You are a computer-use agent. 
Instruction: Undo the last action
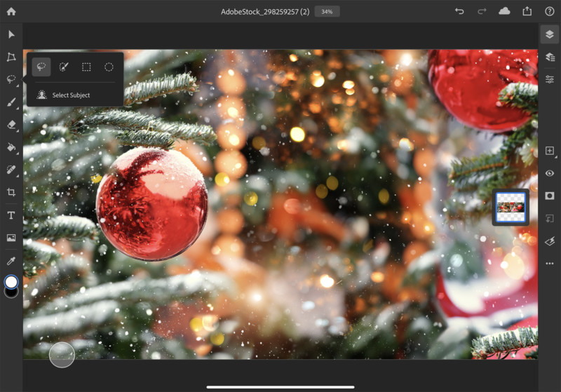[459, 11]
